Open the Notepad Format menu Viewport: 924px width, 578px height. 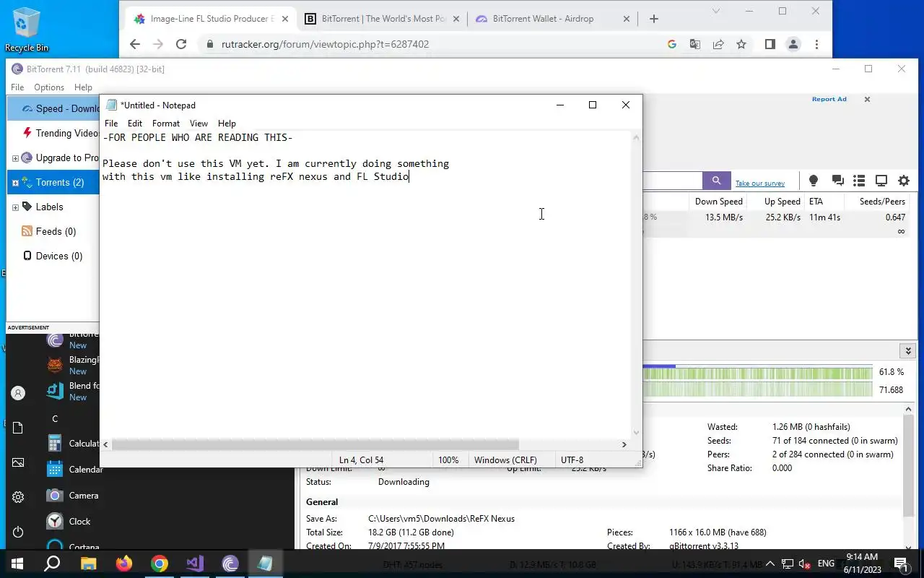coord(166,124)
